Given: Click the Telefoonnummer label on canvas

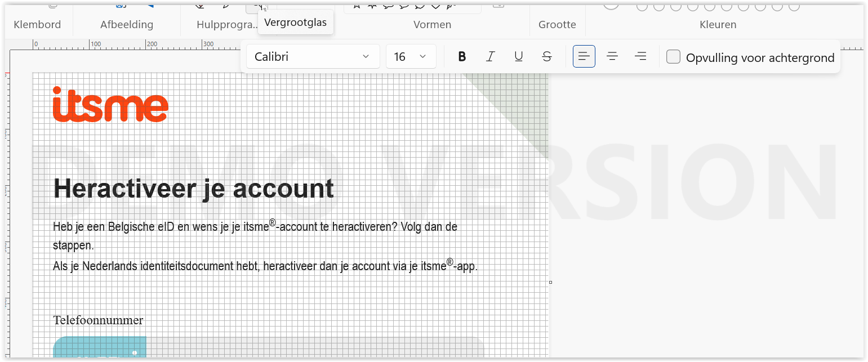Looking at the screenshot, I should [x=98, y=320].
